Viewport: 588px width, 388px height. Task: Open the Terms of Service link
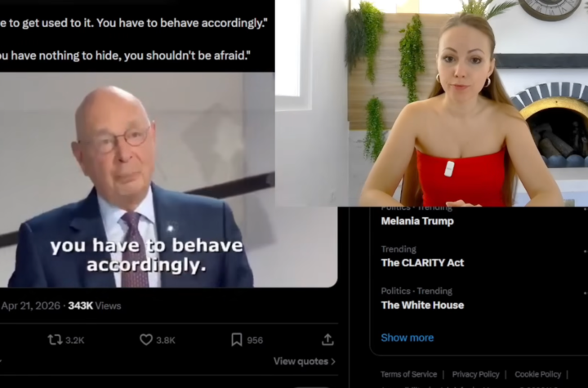point(408,373)
